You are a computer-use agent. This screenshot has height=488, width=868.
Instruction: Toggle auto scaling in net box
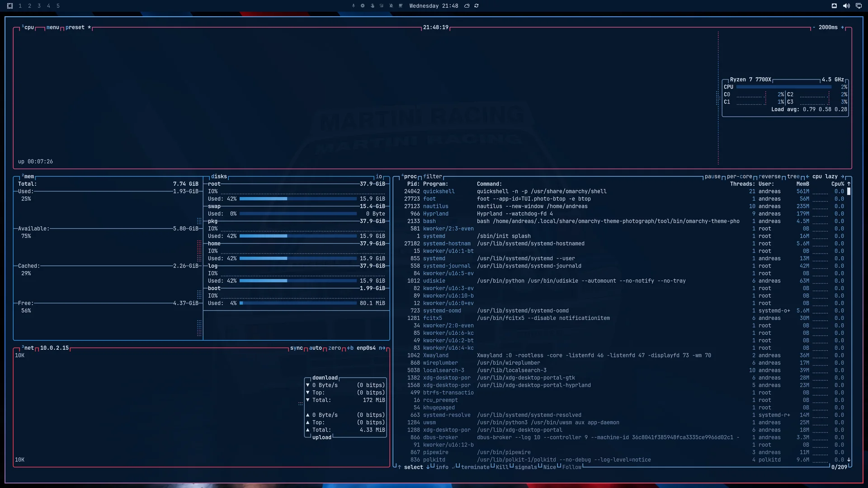[316, 348]
